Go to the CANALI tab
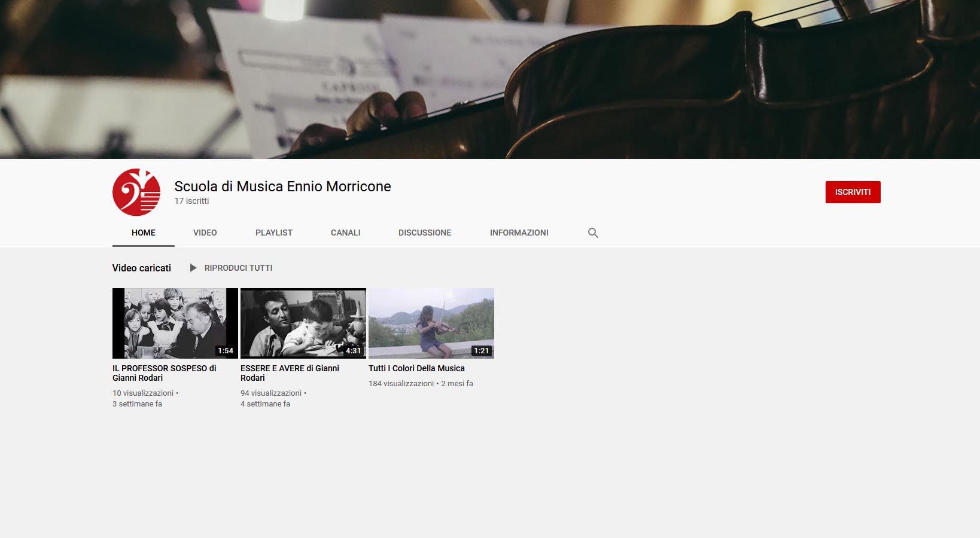Viewport: 980px width, 538px height. (346, 233)
